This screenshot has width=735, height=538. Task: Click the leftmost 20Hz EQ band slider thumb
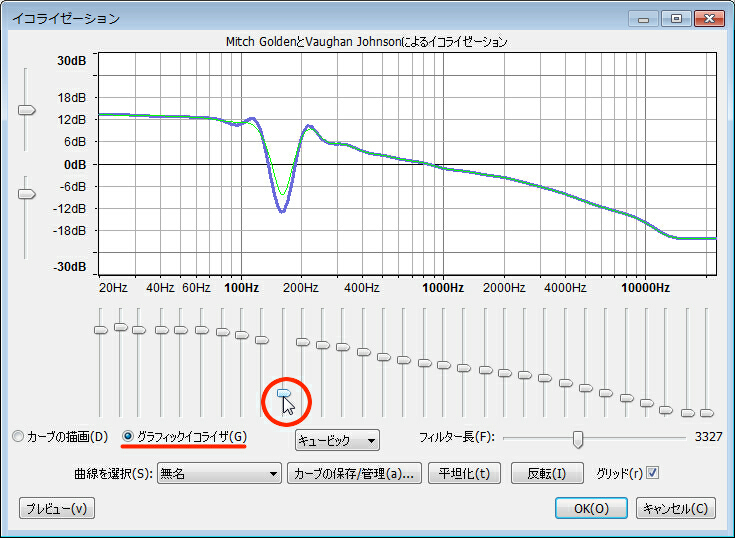point(101,330)
